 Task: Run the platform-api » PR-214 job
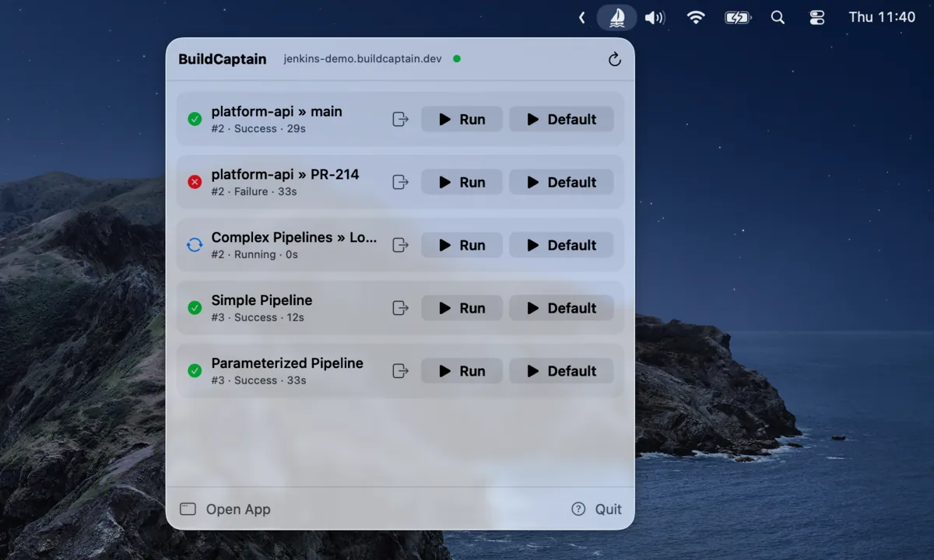tap(462, 182)
